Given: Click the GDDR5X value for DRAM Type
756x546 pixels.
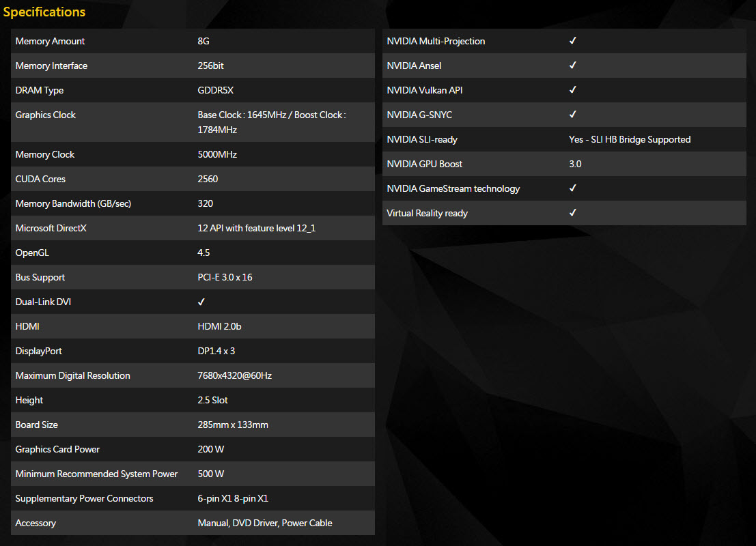Looking at the screenshot, I should tap(216, 90).
